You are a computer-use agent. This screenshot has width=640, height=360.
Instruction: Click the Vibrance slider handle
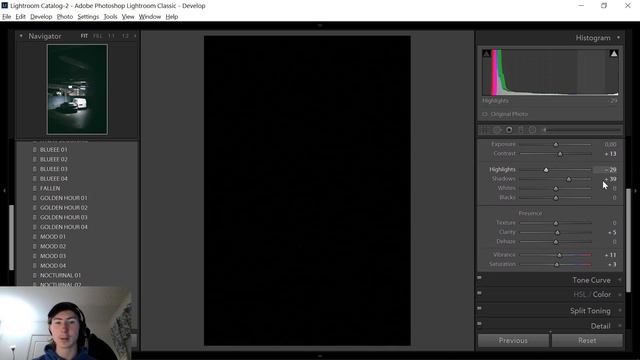[560, 255]
